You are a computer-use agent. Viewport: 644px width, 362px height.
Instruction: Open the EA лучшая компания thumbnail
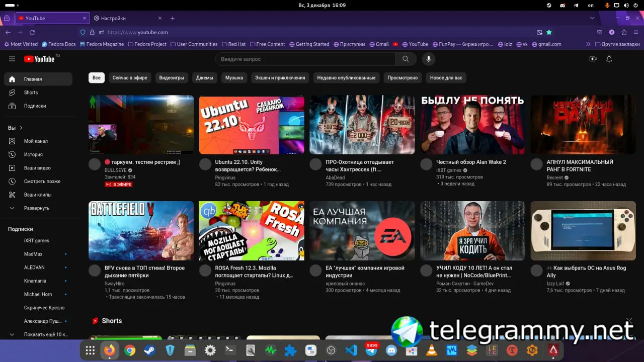[362, 231]
